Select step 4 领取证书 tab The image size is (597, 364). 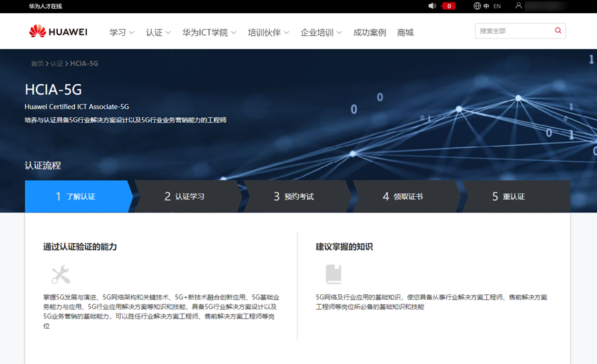(406, 196)
